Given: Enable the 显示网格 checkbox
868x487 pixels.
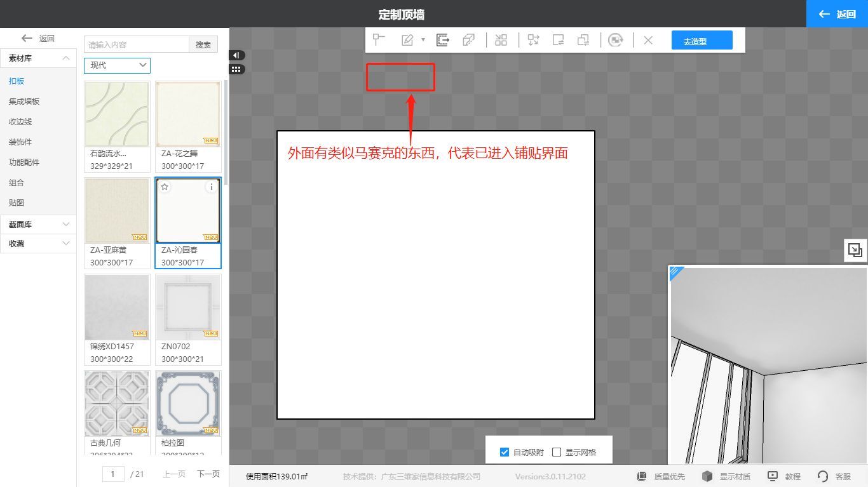Looking at the screenshot, I should pos(557,452).
